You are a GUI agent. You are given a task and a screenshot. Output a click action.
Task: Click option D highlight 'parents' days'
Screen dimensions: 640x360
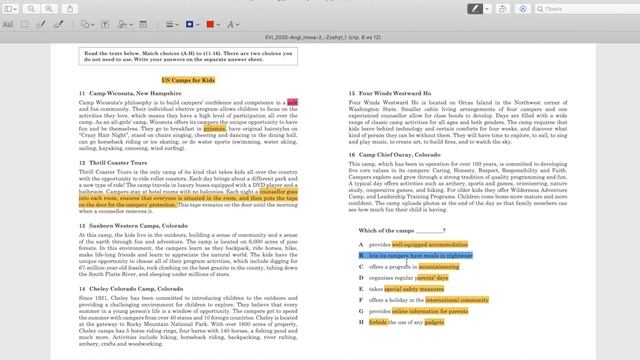(x=433, y=278)
